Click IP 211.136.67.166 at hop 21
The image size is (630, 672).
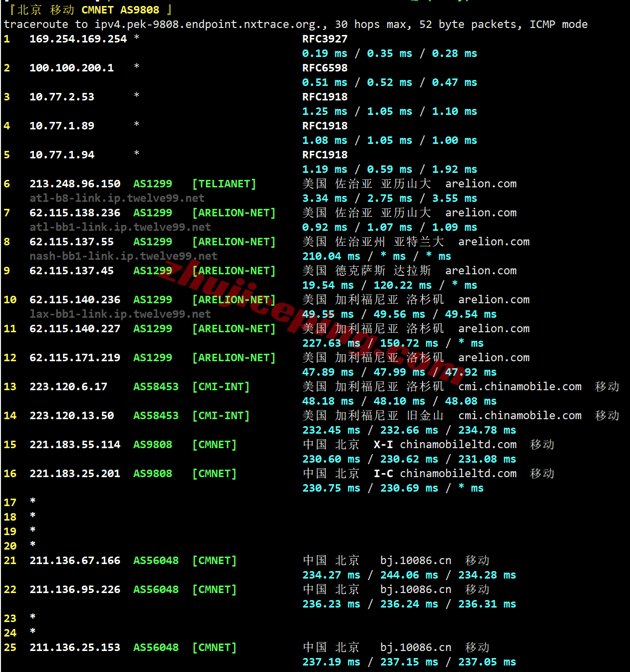[75, 561]
